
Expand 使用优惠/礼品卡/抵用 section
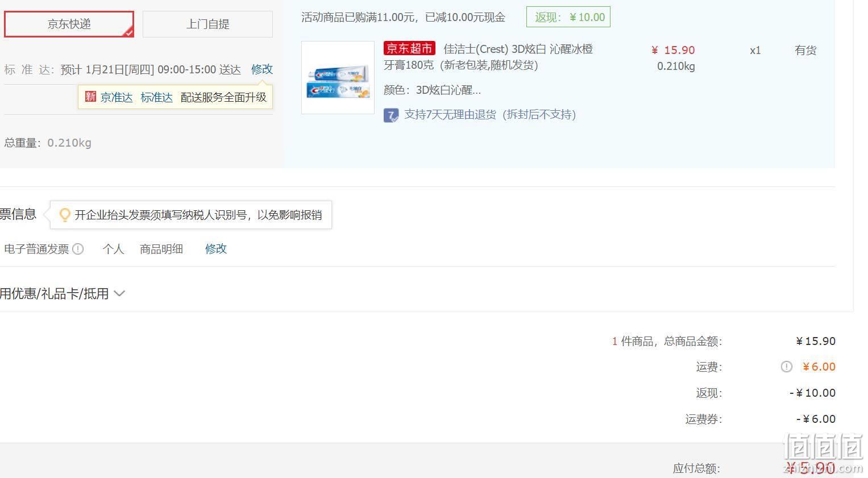tap(62, 294)
